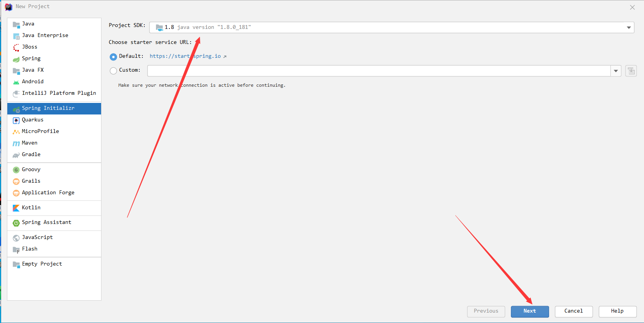Expand the Custom URL history dropdown arrow
Screen dimensions: 644x323
(616, 71)
